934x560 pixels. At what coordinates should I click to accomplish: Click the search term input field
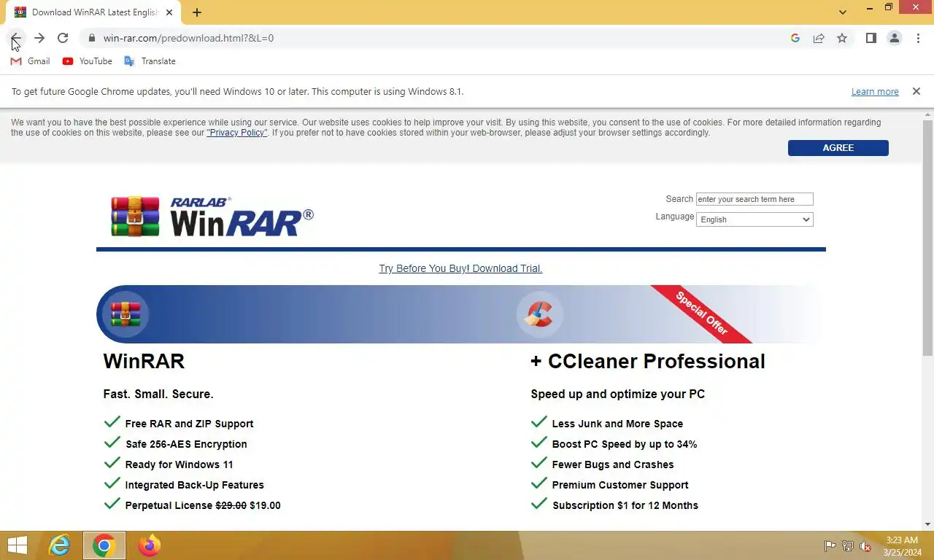pos(754,199)
